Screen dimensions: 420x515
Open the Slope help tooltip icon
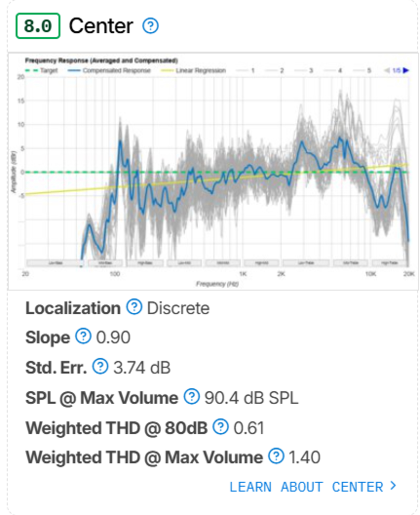click(83, 336)
